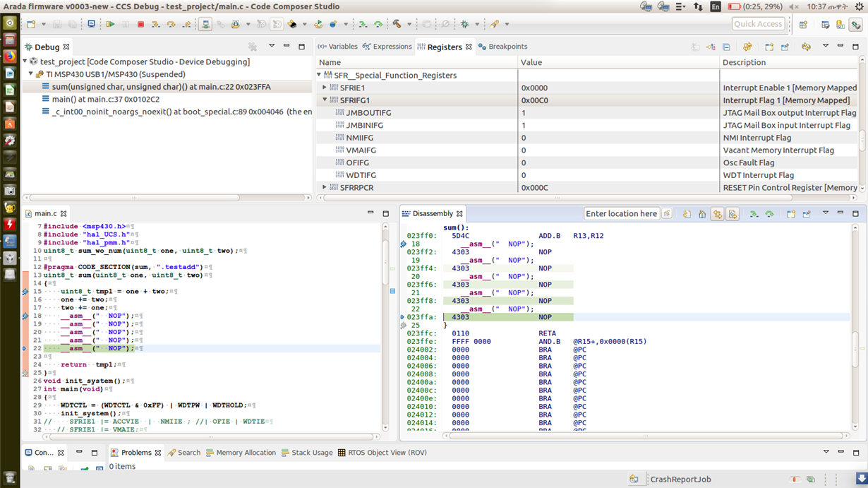868x488 pixels.
Task: Toggle breakpoint marker at line 22
Action: [25, 348]
